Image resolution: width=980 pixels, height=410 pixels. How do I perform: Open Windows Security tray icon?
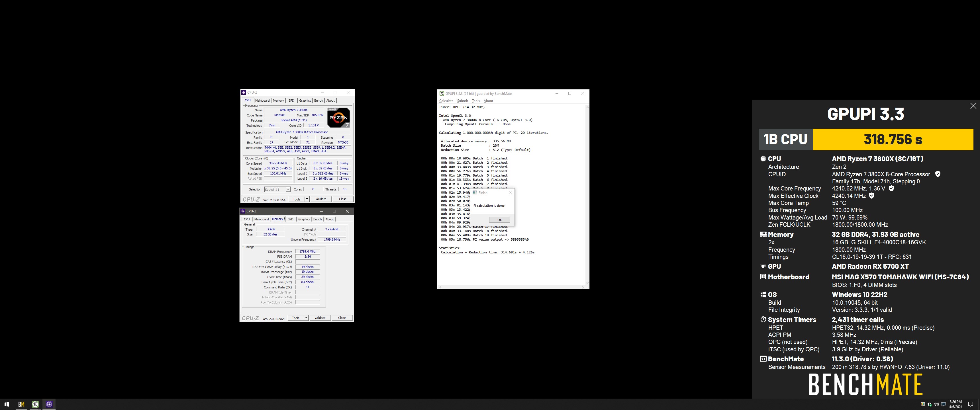[x=929, y=404]
